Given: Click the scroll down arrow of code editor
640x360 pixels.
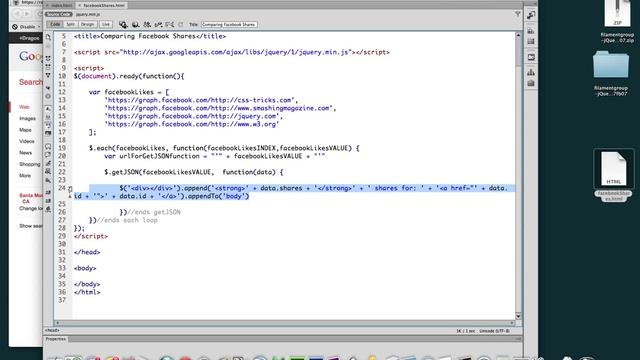Looking at the screenshot, I should pos(518,316).
